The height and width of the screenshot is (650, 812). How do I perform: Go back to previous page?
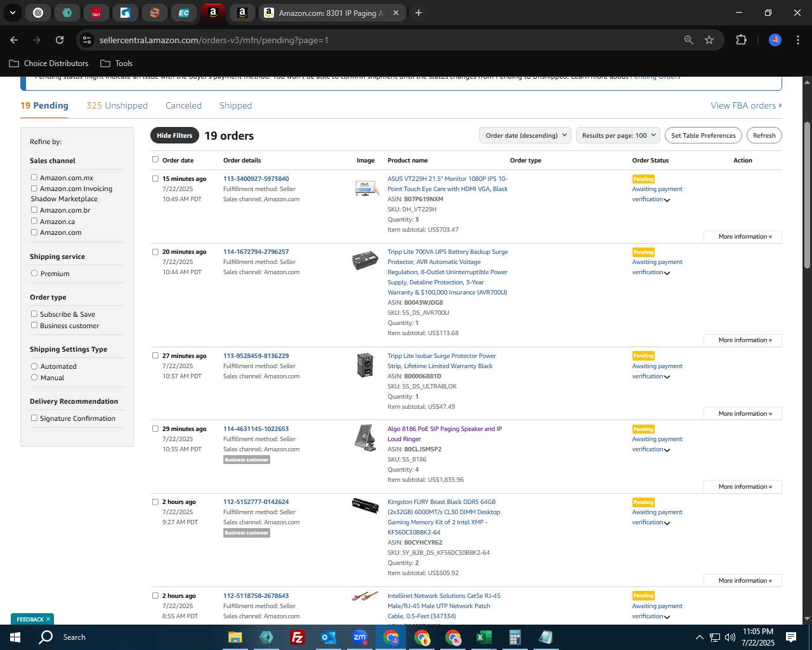tap(14, 40)
